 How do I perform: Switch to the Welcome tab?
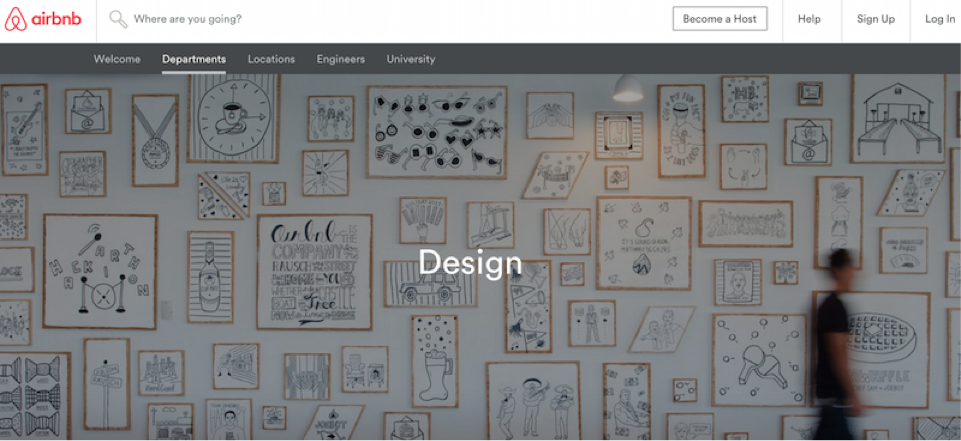coord(117,59)
